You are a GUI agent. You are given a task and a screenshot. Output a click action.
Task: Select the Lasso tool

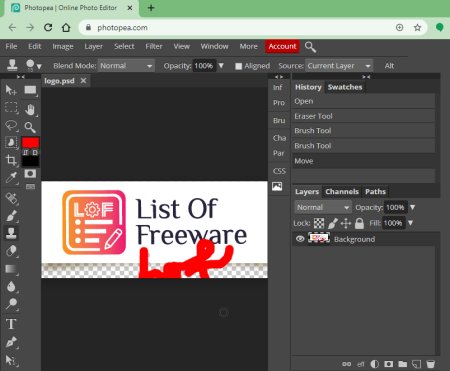tap(11, 125)
